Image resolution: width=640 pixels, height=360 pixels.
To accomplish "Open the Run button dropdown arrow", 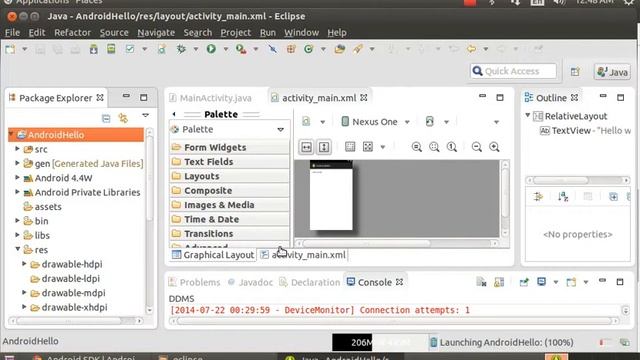I will pyautogui.click(x=225, y=49).
